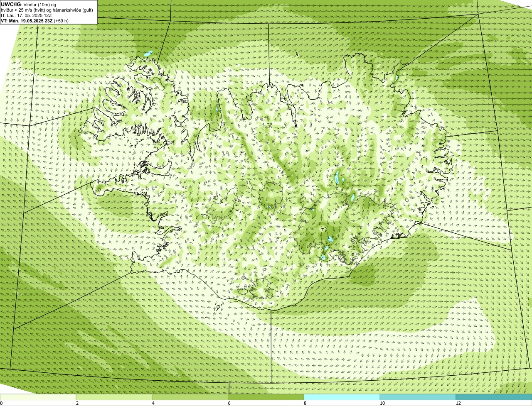
Task: Click the color scale label "12"
Action: (458, 403)
